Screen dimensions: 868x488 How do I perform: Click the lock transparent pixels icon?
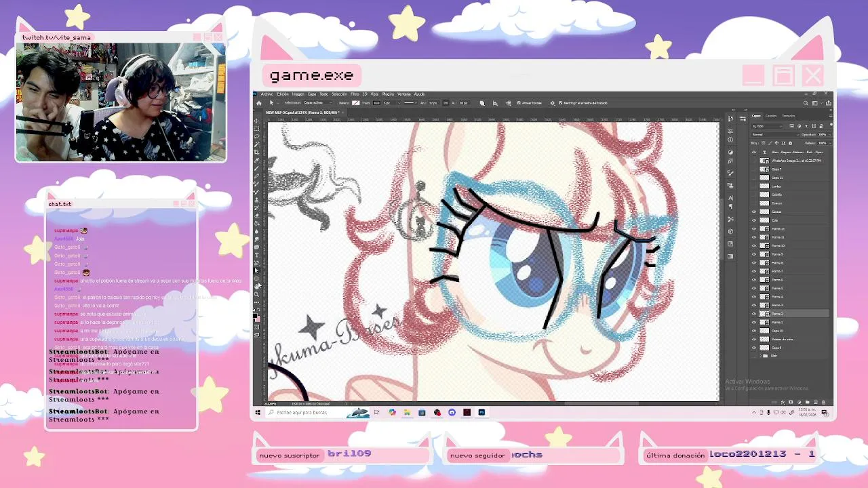(763, 143)
